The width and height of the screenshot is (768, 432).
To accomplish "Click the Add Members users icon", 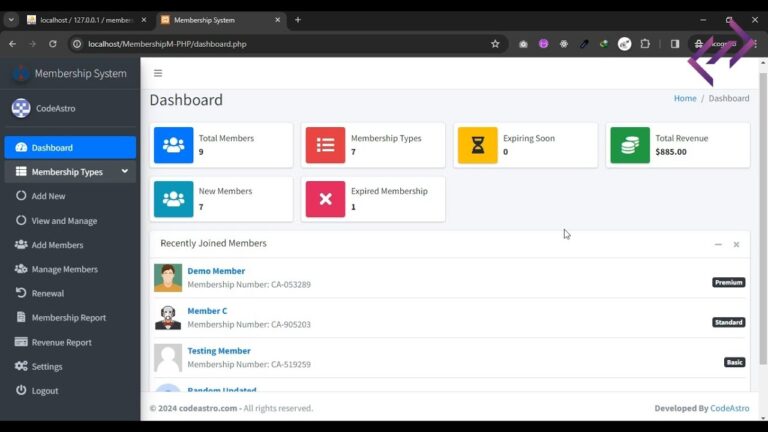I will (21, 244).
